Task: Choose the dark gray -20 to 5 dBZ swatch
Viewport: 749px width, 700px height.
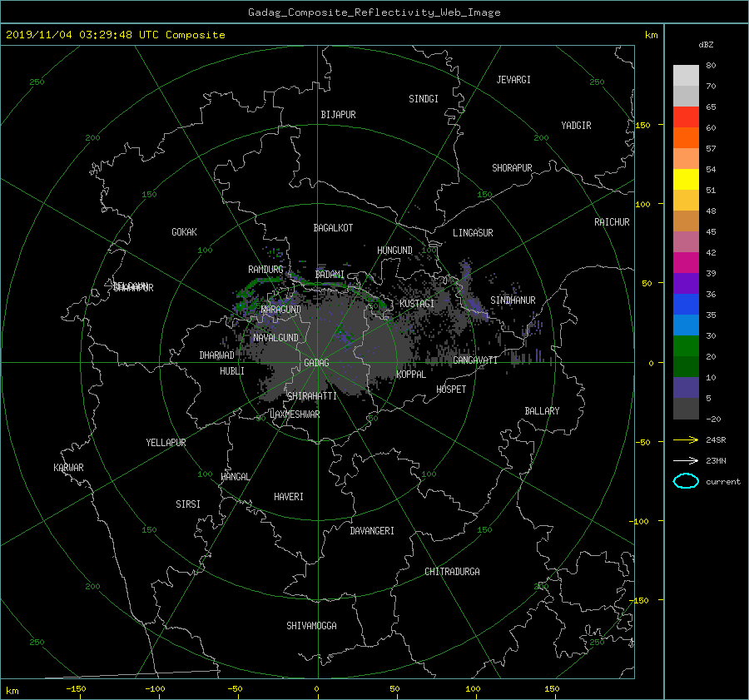Action: [x=686, y=409]
